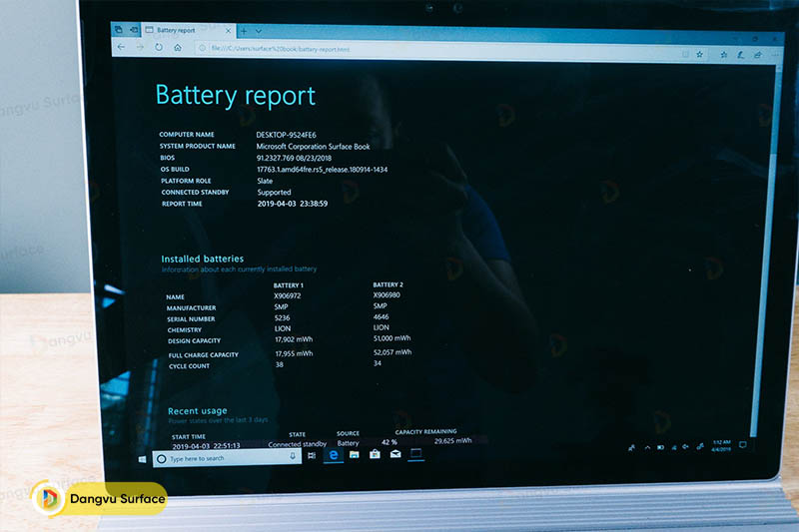Click the Refresh page icon

(x=159, y=47)
